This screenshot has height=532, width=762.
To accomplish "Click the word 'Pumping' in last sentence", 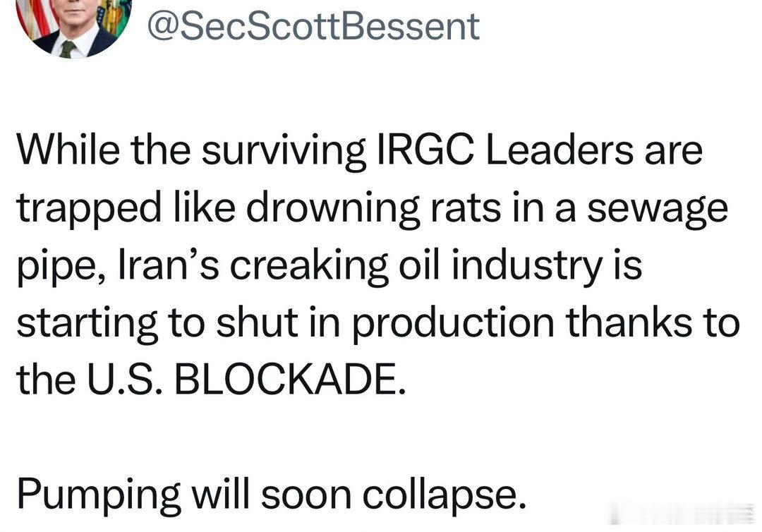I will point(97,496).
